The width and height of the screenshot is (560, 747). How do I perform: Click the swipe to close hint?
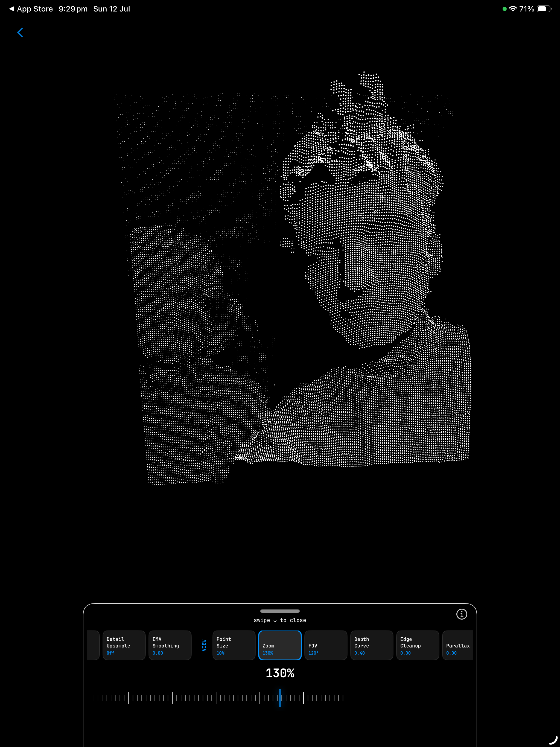280,620
